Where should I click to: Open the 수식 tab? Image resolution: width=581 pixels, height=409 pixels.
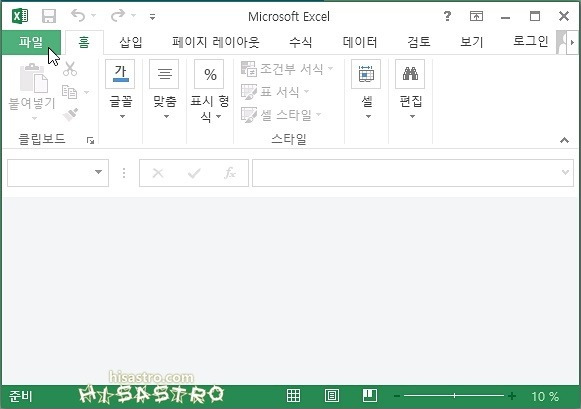coord(301,42)
